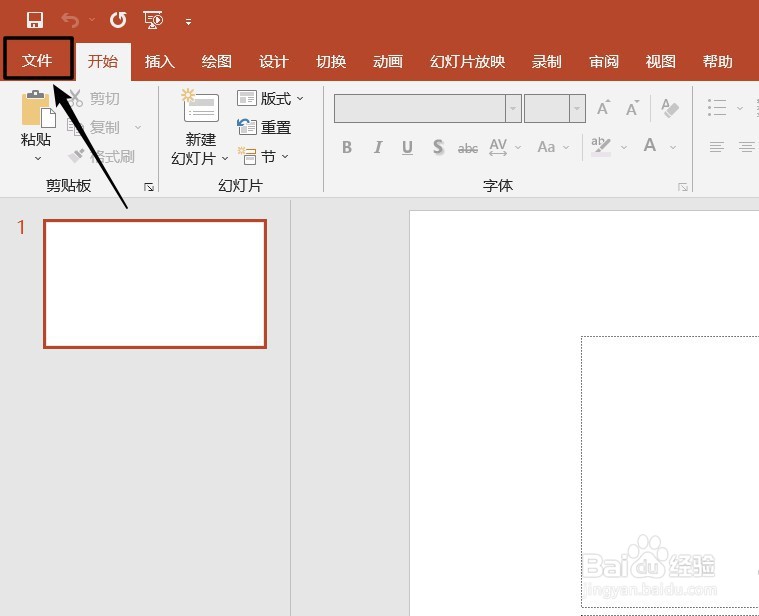759x616 pixels.
Task: Click the Clear All Formatting icon
Action: point(670,107)
